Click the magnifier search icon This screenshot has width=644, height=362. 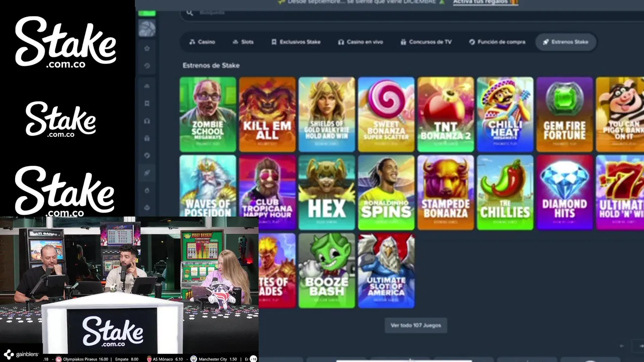(190, 13)
